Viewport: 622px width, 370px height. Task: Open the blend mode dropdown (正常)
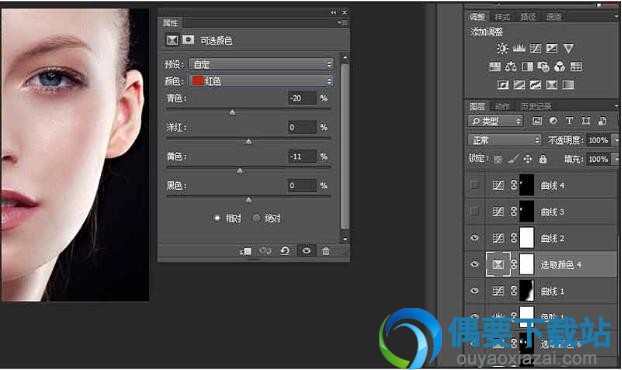505,140
